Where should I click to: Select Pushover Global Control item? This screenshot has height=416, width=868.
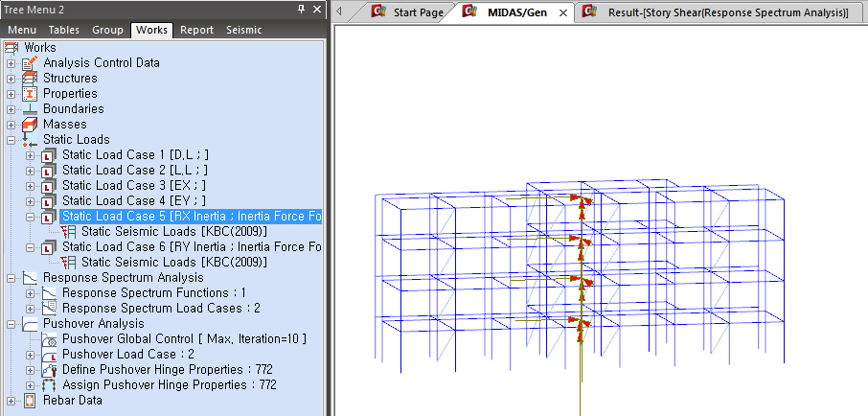[x=184, y=339]
